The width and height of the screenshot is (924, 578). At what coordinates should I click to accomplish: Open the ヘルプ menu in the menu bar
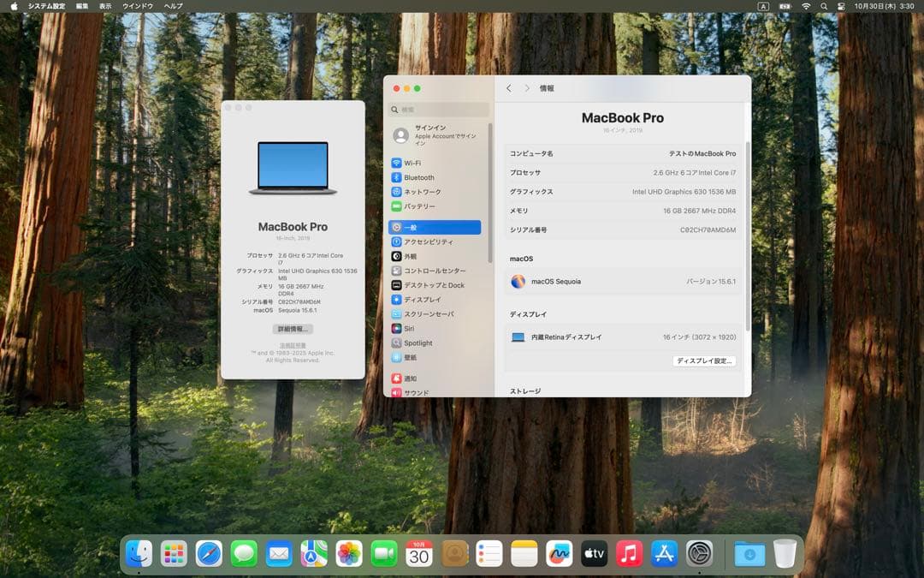[x=172, y=6]
